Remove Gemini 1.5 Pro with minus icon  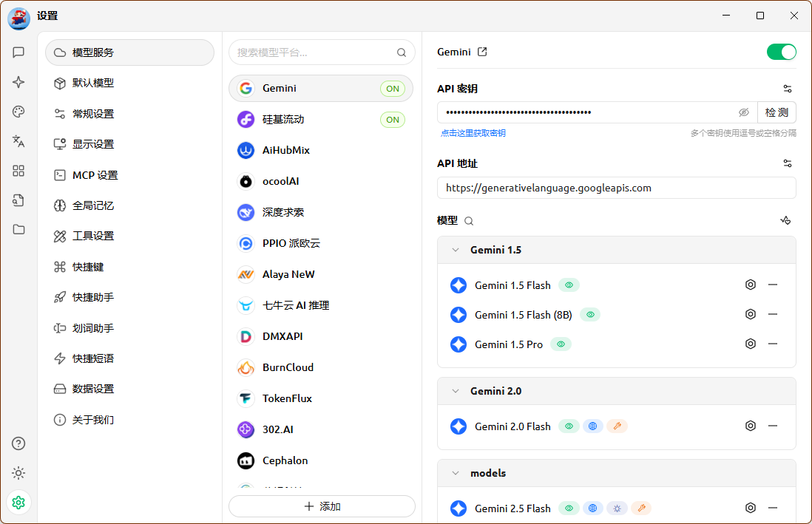click(773, 344)
